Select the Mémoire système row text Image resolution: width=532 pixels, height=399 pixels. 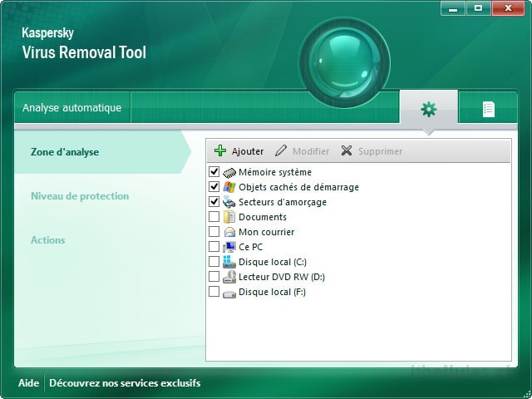click(275, 172)
